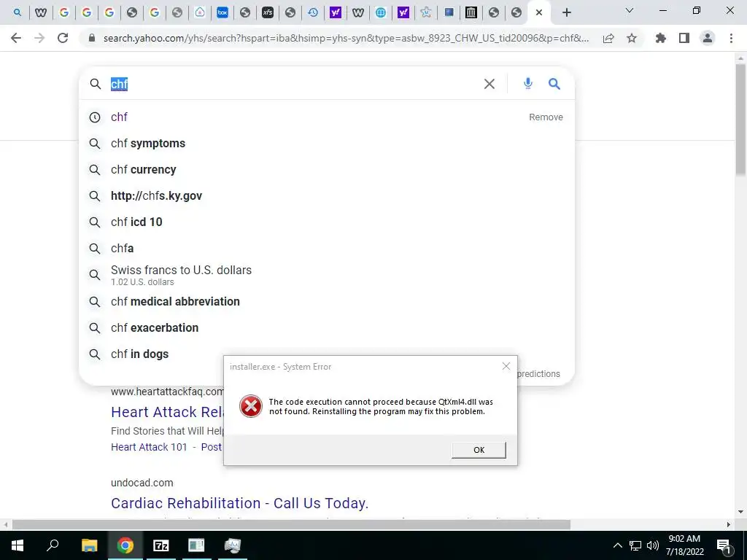This screenshot has height=560, width=747.
Task: Switch to the xfs tab
Action: [x=268, y=12]
